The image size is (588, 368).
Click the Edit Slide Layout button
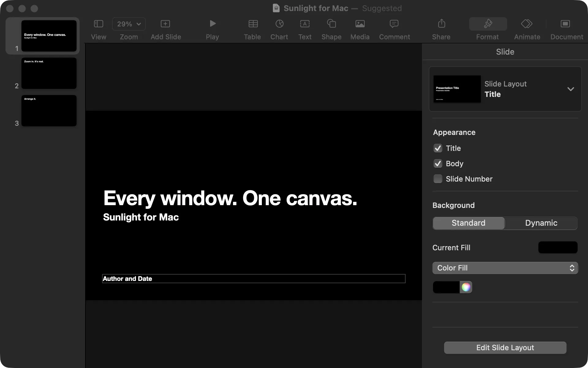505,348
